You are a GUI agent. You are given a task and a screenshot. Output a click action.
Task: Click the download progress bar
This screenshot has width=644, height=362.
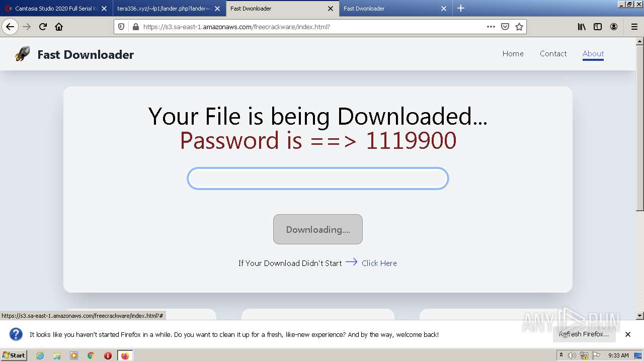pos(318,178)
